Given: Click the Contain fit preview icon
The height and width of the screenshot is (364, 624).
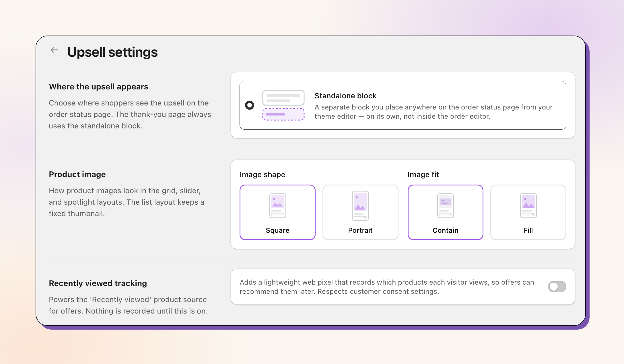Looking at the screenshot, I should click(x=445, y=206).
